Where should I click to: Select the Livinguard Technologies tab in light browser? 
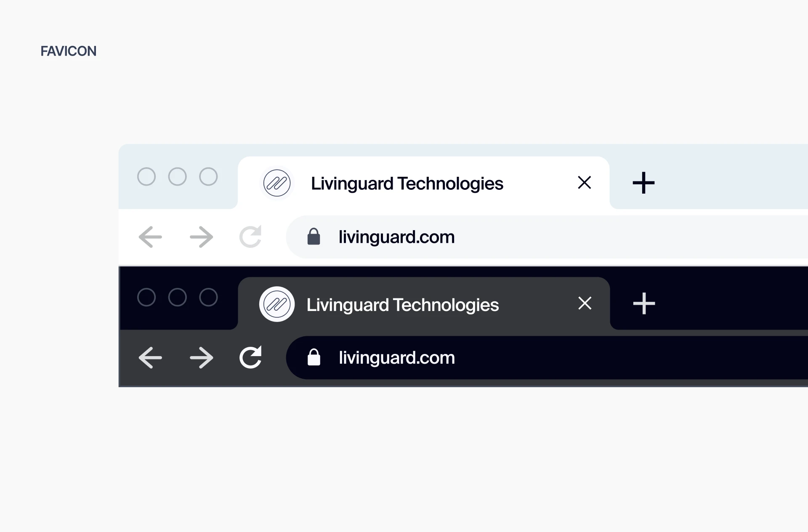coord(424,183)
